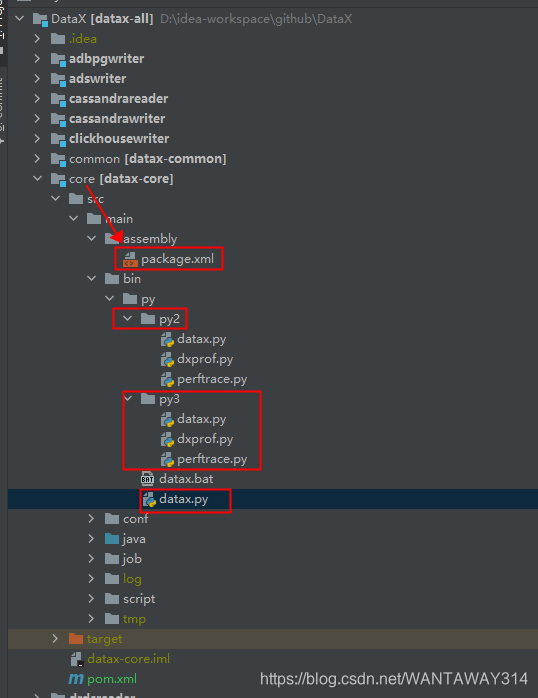Click the package.xml file icon
Screen dimensions: 538x698
pos(130,259)
